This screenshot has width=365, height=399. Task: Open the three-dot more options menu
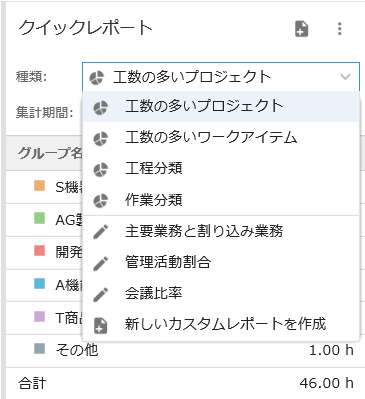(x=339, y=29)
